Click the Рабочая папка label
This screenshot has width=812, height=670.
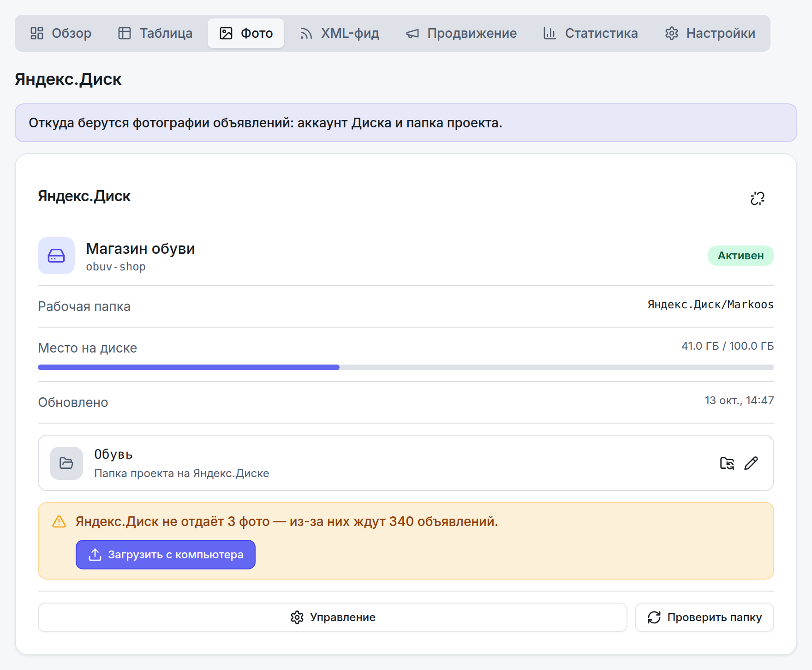pyautogui.click(x=84, y=306)
